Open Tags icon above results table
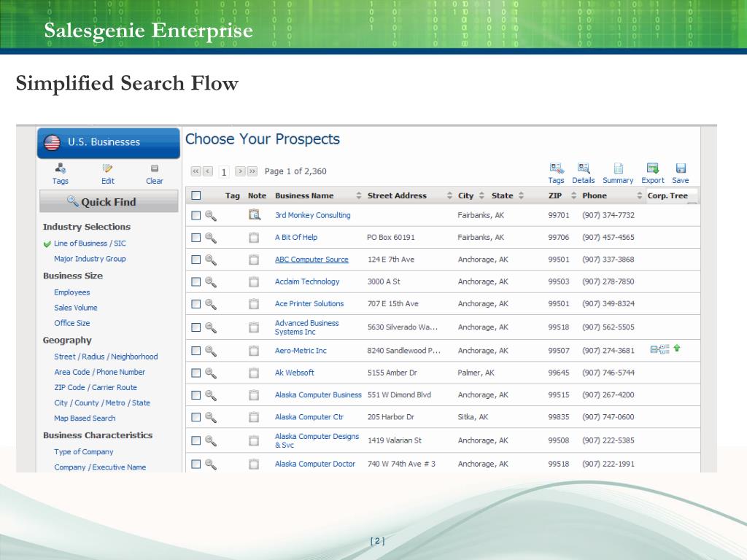 pos(557,168)
